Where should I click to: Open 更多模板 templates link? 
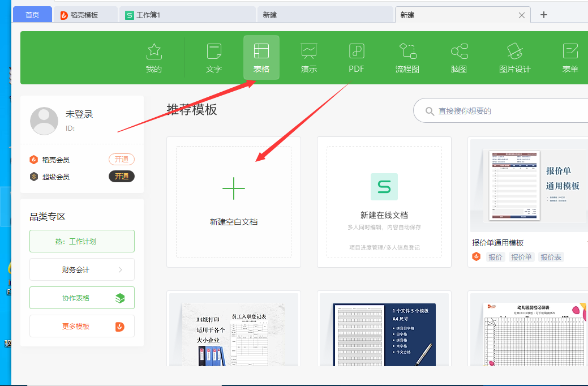pyautogui.click(x=82, y=326)
